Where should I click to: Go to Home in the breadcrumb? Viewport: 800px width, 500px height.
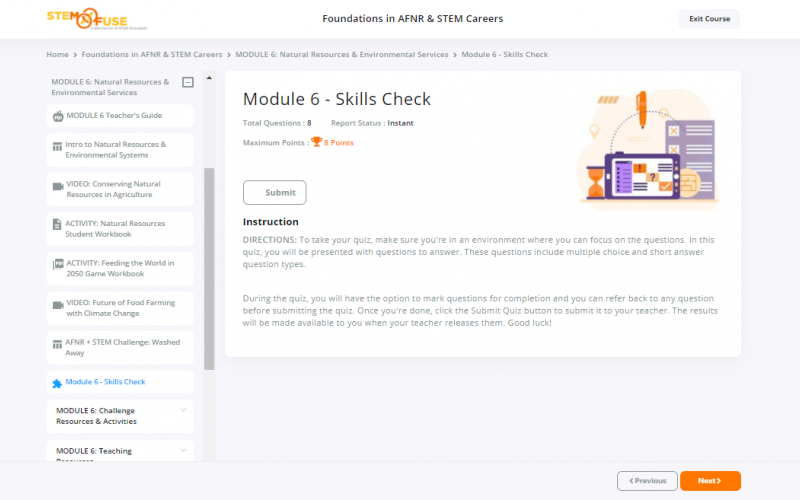click(x=57, y=54)
